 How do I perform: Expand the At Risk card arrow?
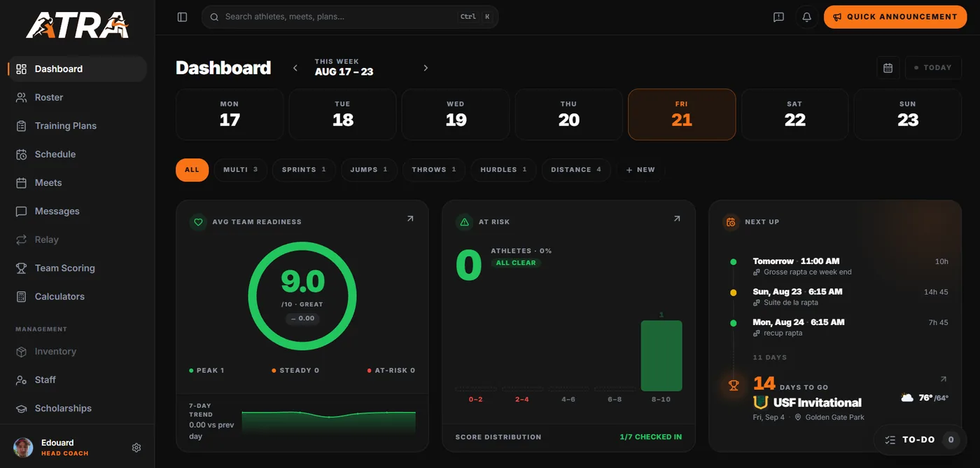coord(677,219)
